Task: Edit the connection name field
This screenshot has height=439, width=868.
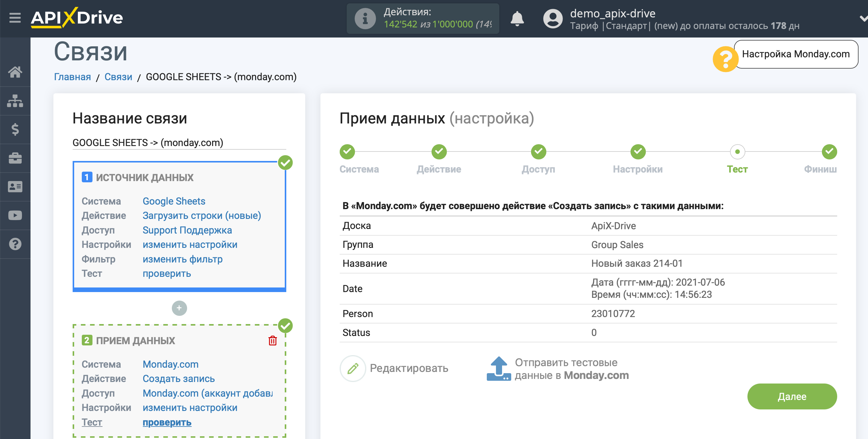Action: (x=179, y=142)
